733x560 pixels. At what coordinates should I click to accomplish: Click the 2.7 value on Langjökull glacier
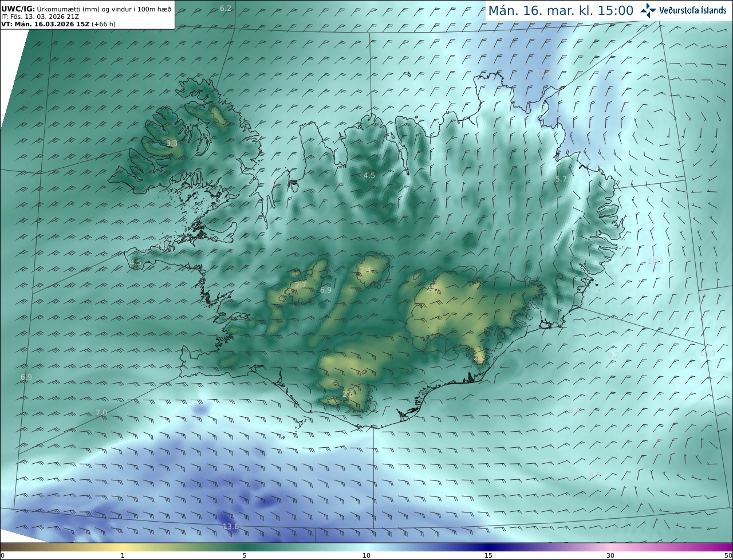pos(301,285)
